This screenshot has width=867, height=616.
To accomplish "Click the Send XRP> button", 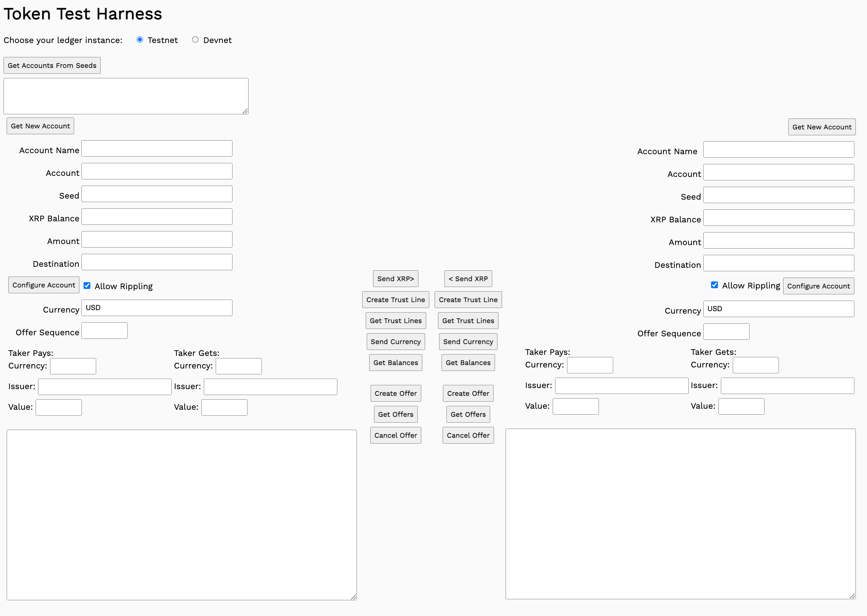I will pos(395,278).
